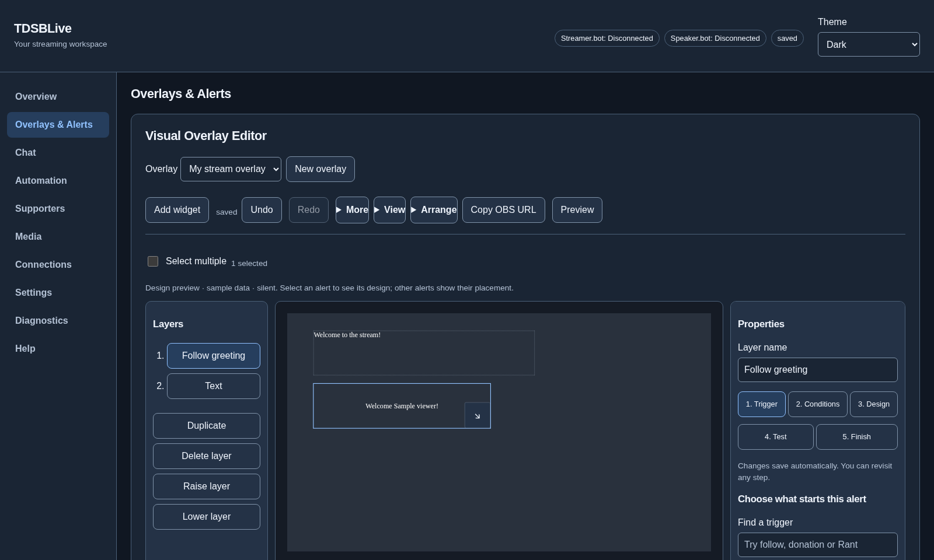
Task: Select the Text layer in Layers list
Action: pyautogui.click(x=214, y=386)
